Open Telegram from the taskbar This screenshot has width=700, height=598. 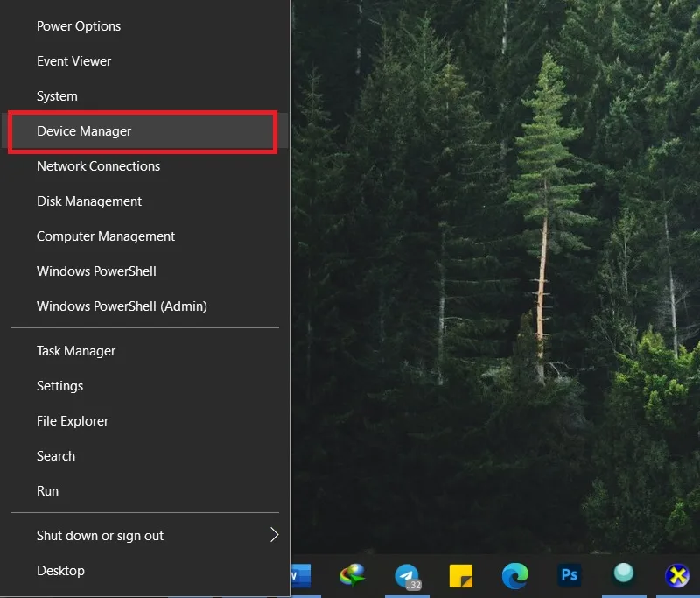click(x=407, y=576)
